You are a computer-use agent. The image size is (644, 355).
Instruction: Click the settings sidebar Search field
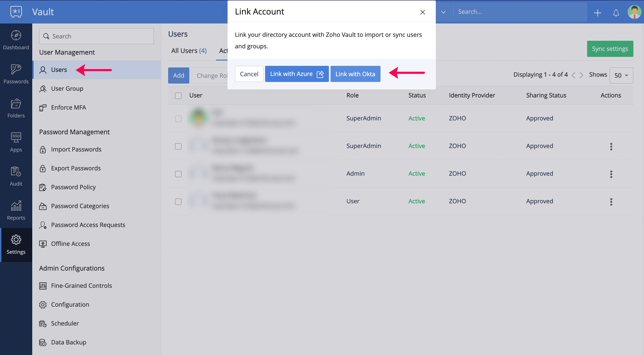97,36
